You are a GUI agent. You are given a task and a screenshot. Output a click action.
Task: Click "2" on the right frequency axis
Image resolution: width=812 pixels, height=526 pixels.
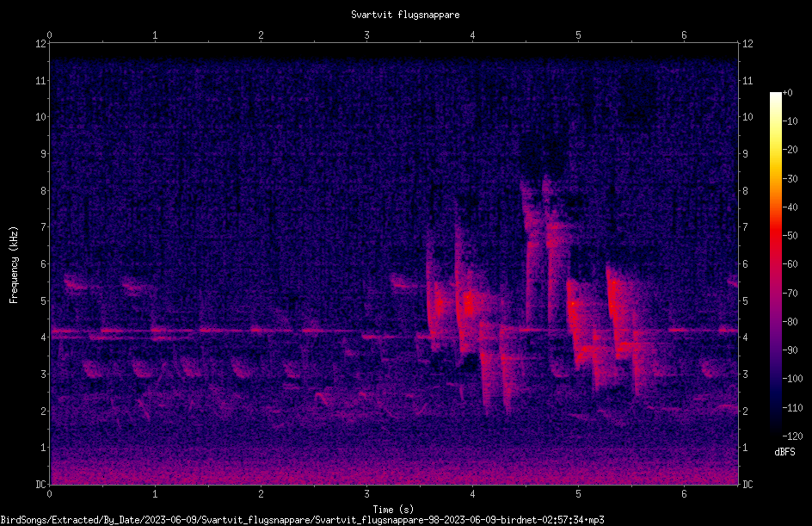point(745,411)
